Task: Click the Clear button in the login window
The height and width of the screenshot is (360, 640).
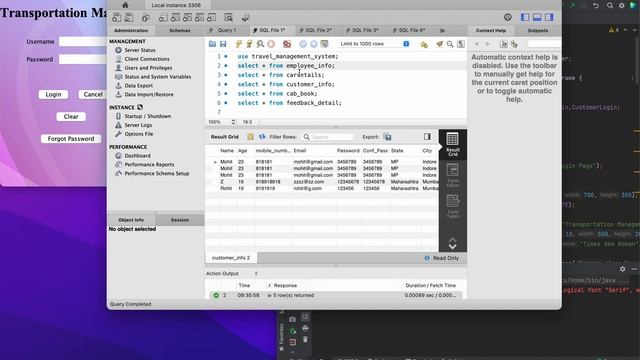Action: [71, 116]
